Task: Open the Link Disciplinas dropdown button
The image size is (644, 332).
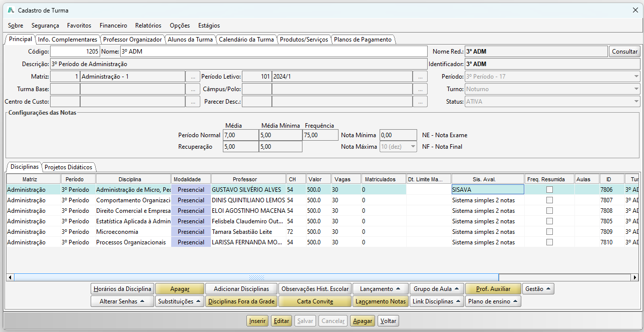Action: [x=436, y=301]
